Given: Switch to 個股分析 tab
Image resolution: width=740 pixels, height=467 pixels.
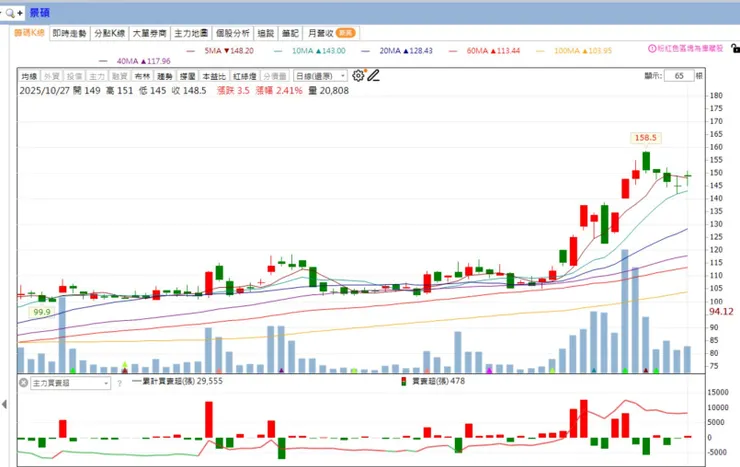Looking at the screenshot, I should [233, 33].
